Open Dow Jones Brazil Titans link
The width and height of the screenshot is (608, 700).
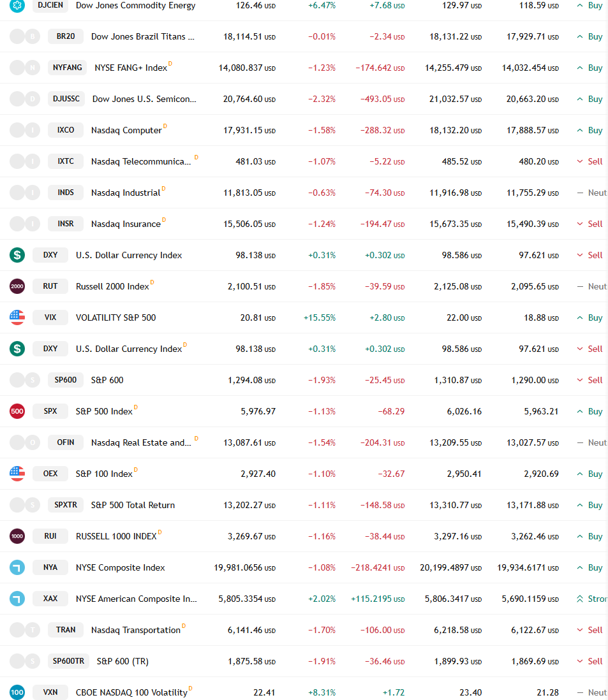pyautogui.click(x=143, y=36)
